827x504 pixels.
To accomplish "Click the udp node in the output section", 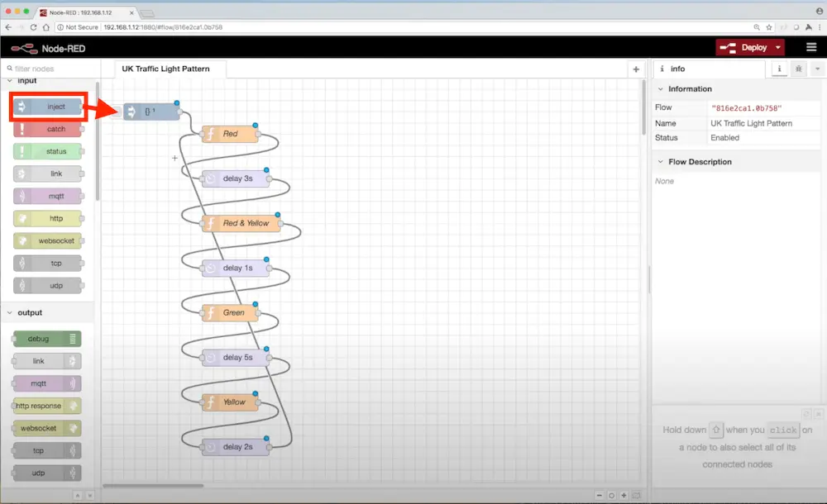I will click(45, 473).
